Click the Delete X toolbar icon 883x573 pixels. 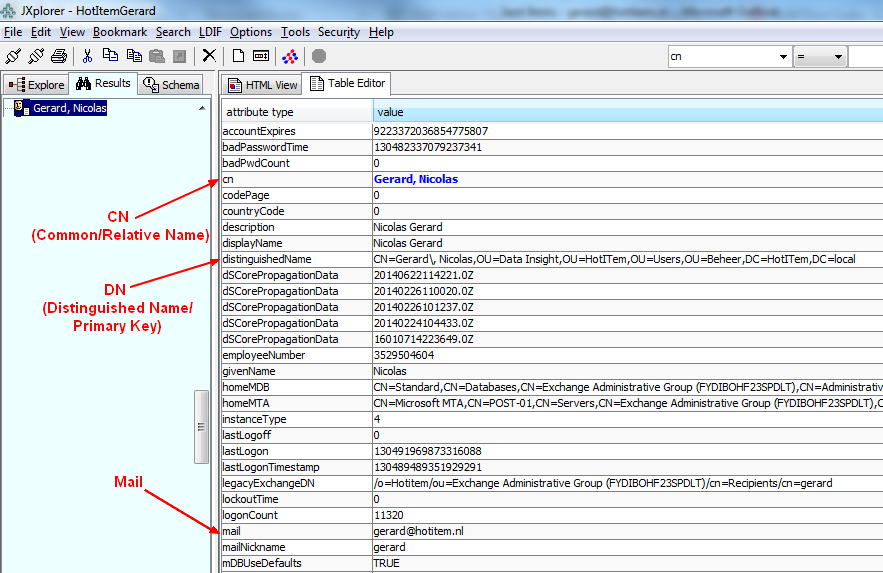tap(209, 56)
